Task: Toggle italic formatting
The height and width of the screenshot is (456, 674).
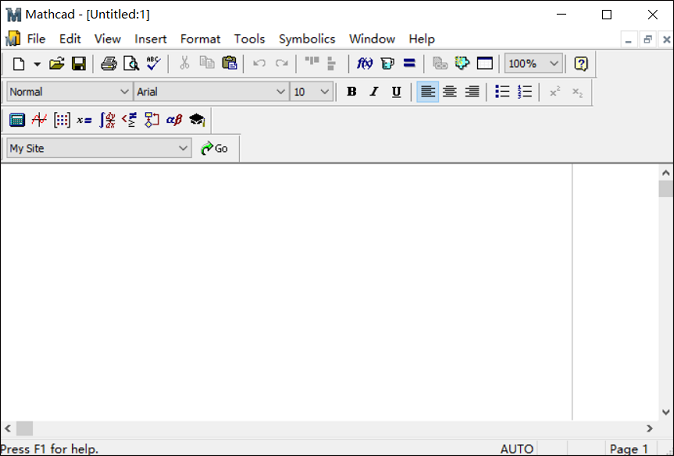Action: pos(374,92)
